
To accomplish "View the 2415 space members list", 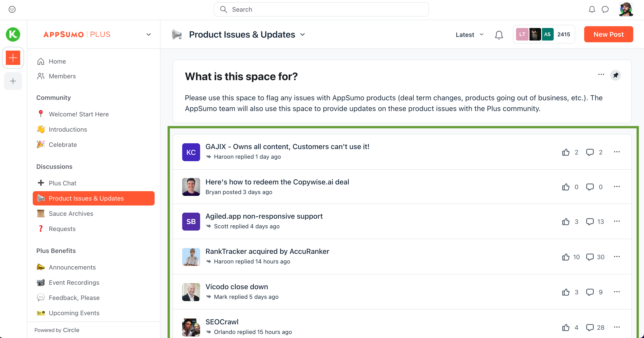I will (544, 34).
